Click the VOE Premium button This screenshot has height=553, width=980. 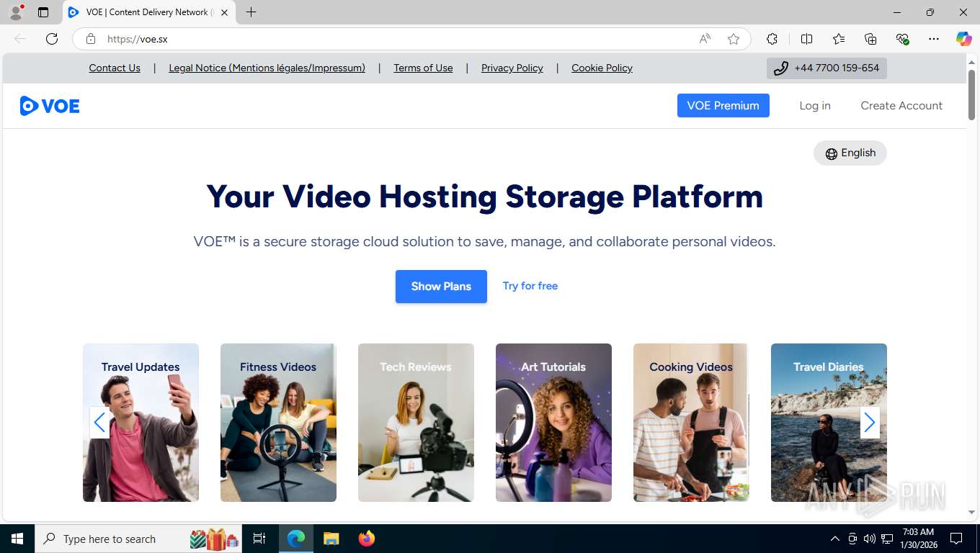coord(723,105)
